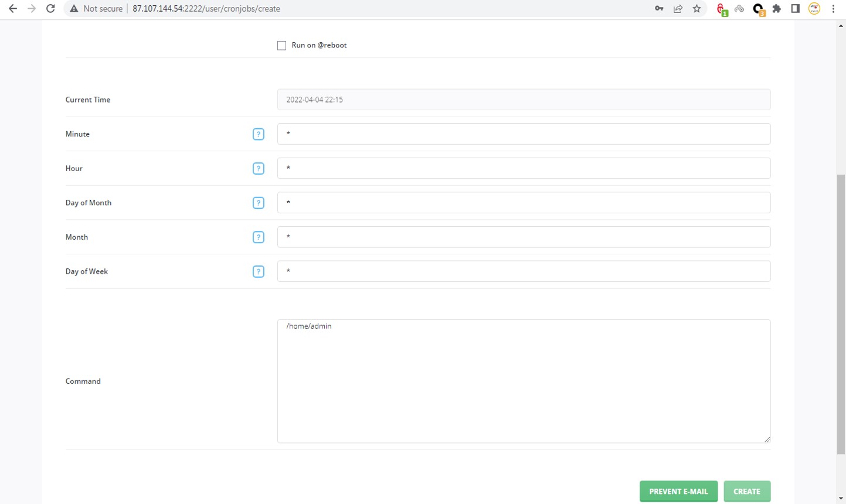846x504 pixels.
Task: Select the Minute input field
Action: tap(524, 134)
